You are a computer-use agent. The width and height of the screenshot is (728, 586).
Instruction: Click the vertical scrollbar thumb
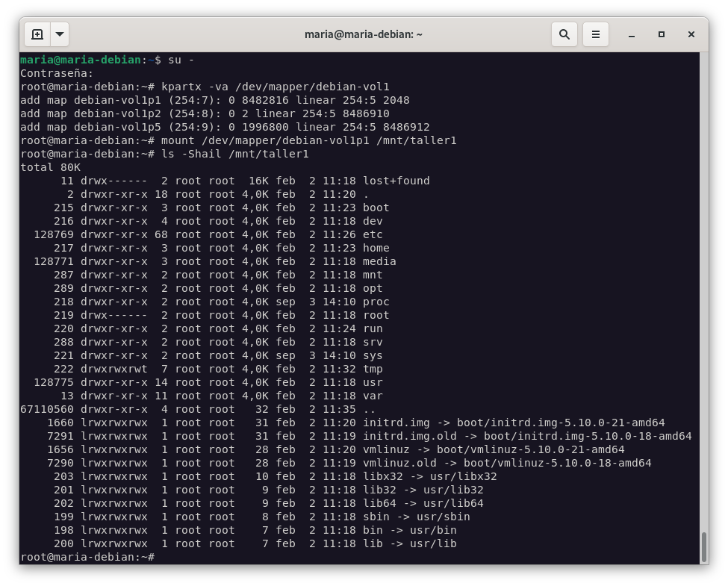coord(703,547)
